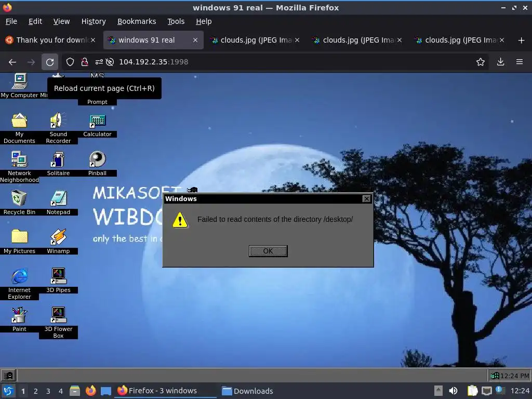Open the My Documents folder icon

19,128
